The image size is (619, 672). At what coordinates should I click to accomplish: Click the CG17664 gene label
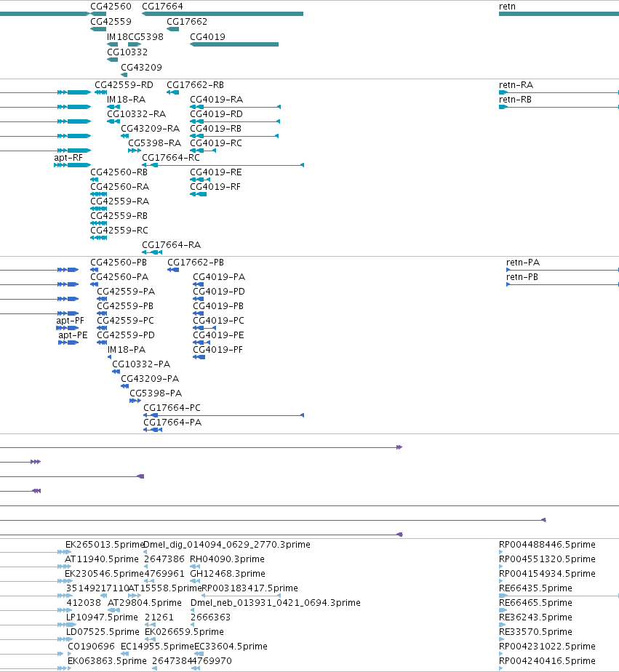coord(162,7)
